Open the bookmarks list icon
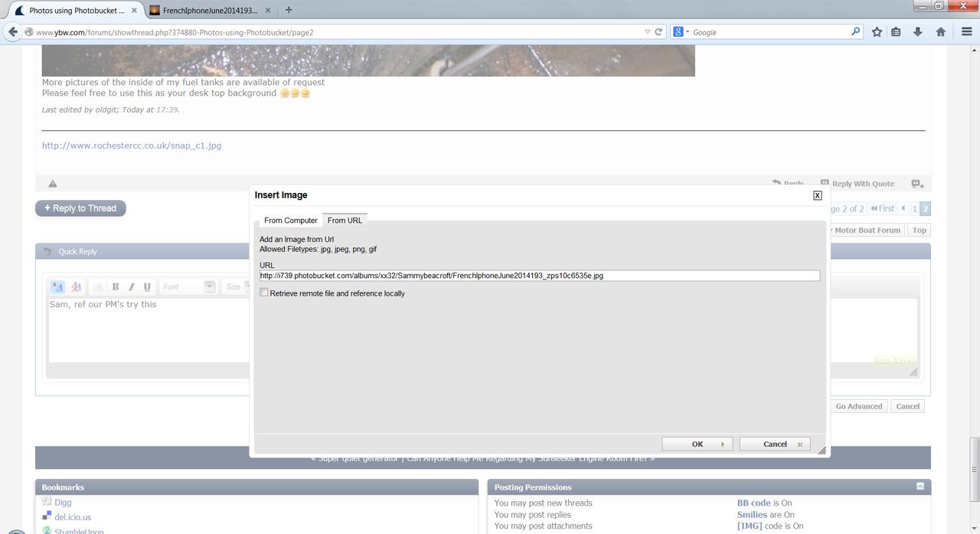The width and height of the screenshot is (980, 534). (896, 32)
